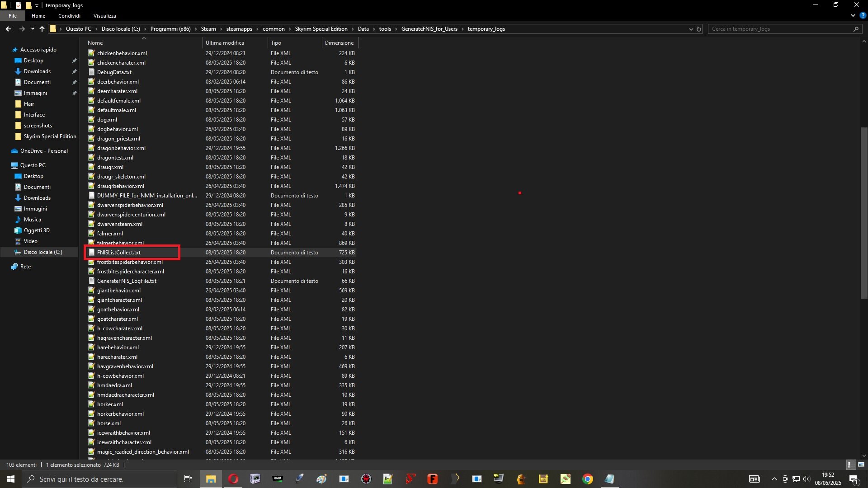868x488 pixels.
Task: Click the Video film icon in sidebar
Action: pos(18,241)
